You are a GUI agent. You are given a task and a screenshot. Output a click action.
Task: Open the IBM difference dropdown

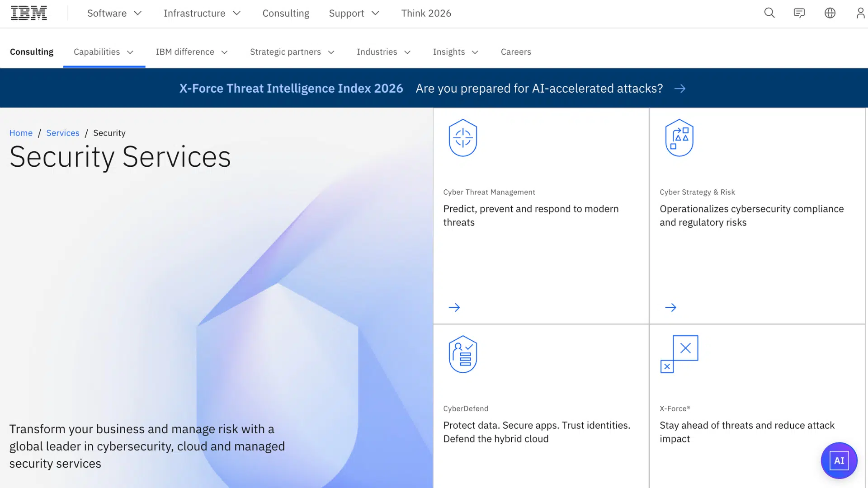pos(192,52)
